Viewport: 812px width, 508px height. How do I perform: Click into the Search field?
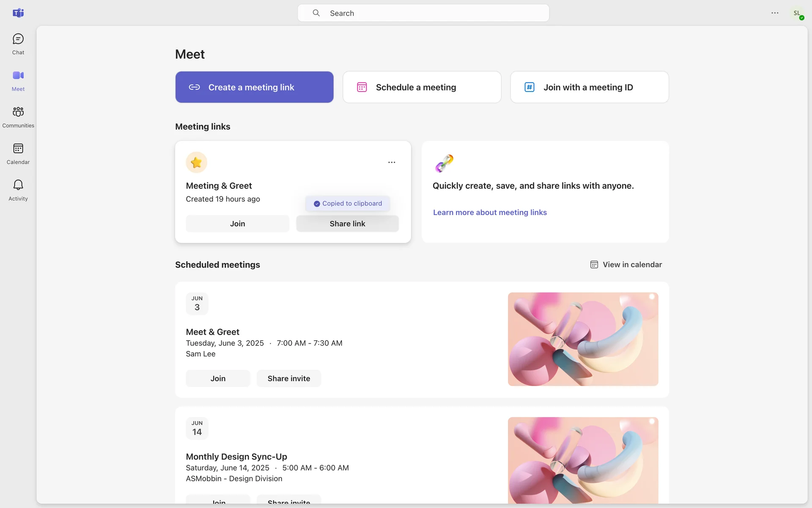423,13
